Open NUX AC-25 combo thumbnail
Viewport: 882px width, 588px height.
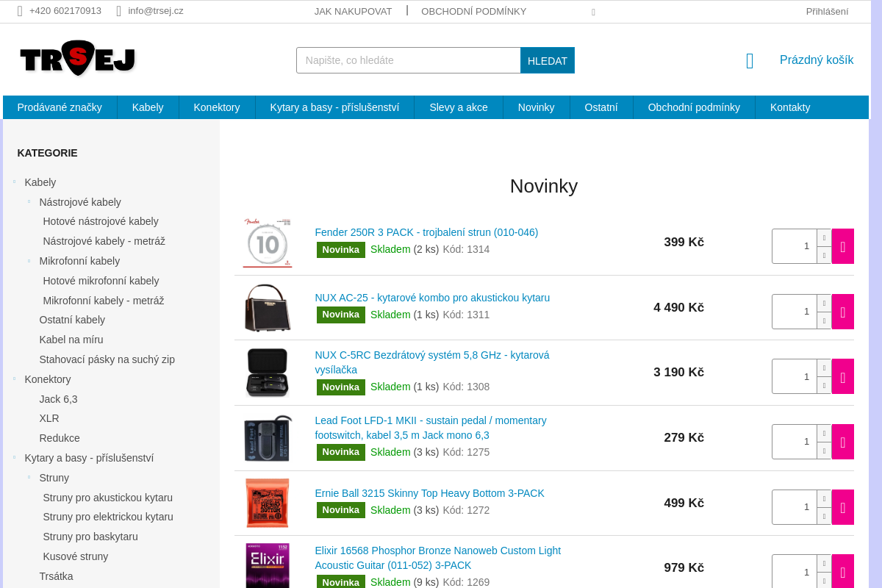[268, 308]
